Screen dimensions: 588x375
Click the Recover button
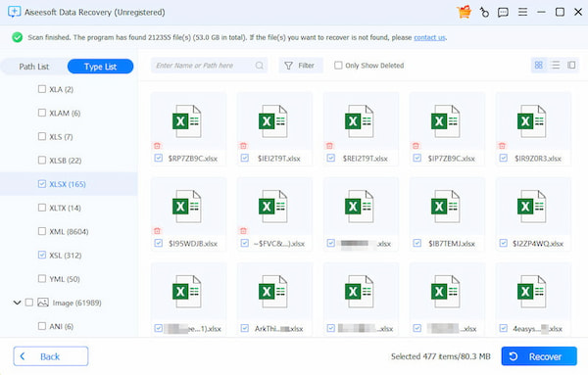pyautogui.click(x=539, y=356)
